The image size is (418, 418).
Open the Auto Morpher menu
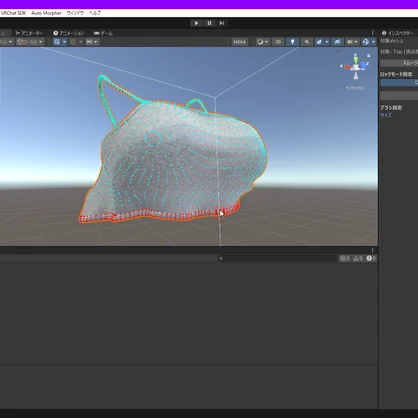click(46, 13)
